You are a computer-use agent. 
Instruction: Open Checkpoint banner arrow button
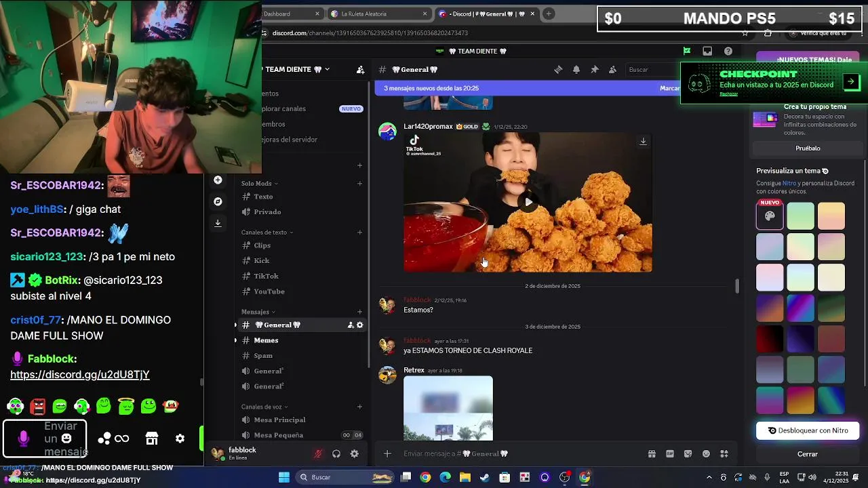click(850, 82)
